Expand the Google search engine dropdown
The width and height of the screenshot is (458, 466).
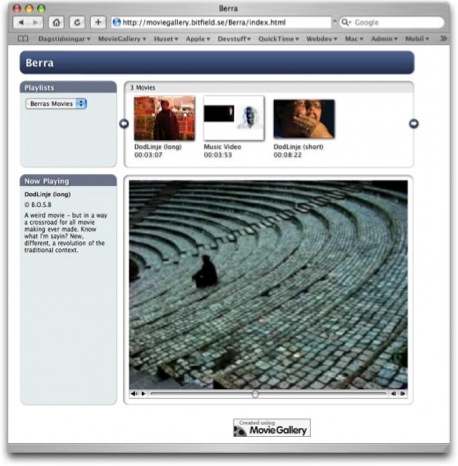coord(347,22)
